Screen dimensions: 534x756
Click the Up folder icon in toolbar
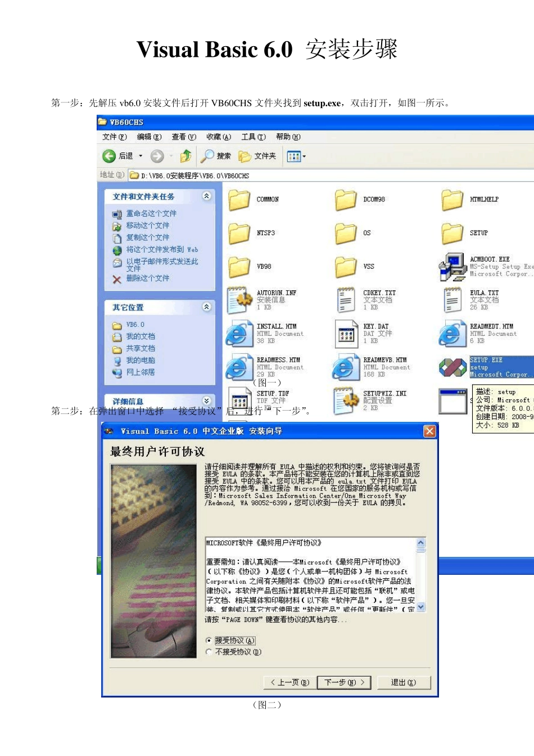click(x=185, y=156)
